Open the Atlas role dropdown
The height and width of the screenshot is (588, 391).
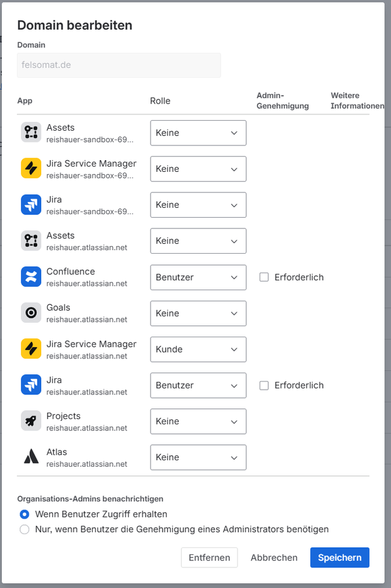(x=198, y=457)
